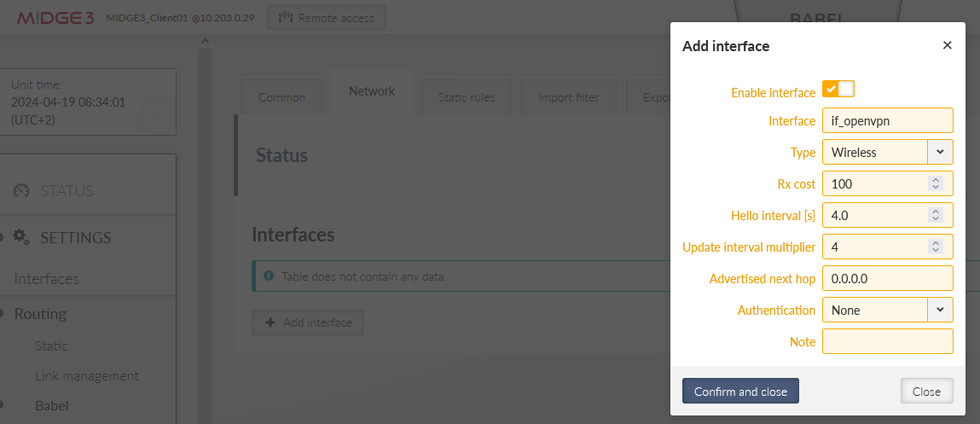Image resolution: width=980 pixels, height=424 pixels.
Task: Open the Type dropdown
Action: tap(939, 152)
